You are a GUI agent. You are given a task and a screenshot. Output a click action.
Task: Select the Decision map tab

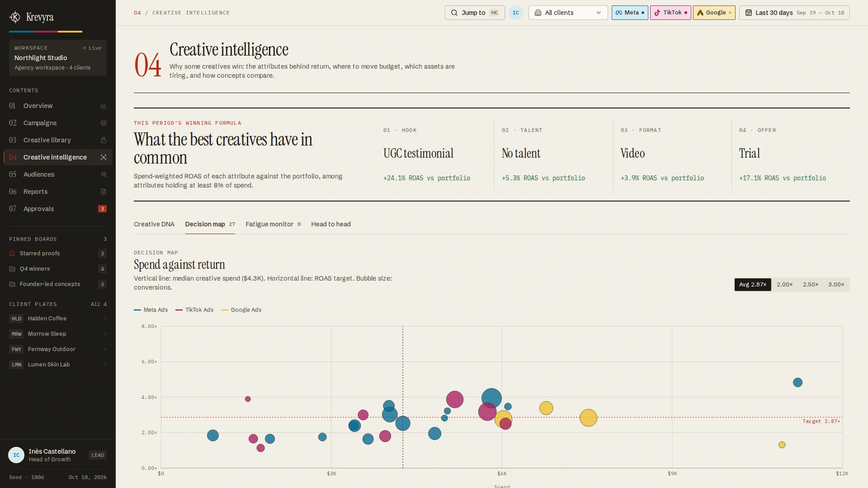pos(210,224)
